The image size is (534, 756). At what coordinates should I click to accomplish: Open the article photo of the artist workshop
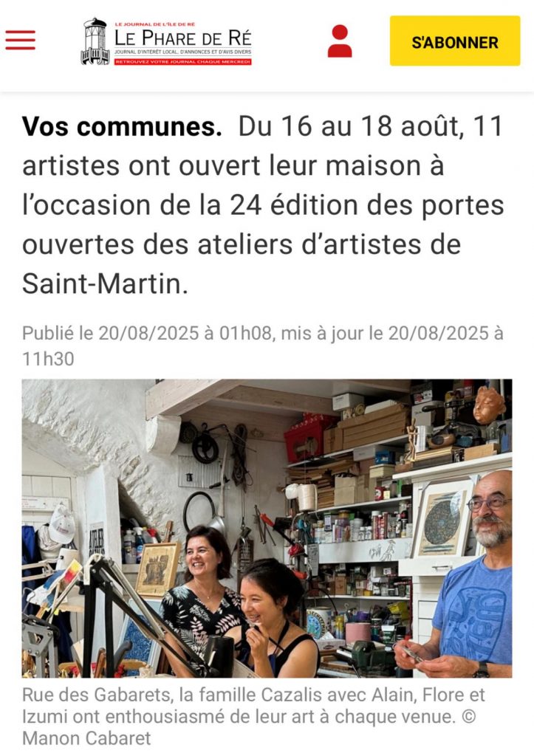(x=267, y=528)
